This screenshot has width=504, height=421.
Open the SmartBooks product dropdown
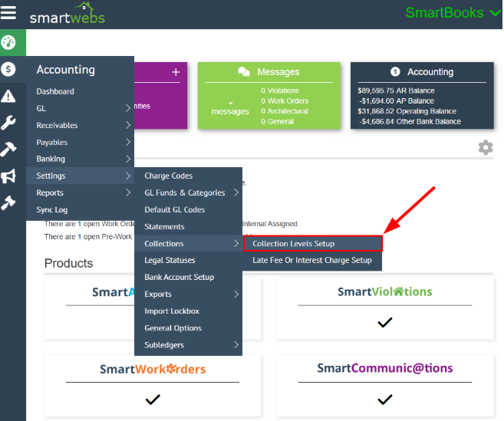pos(453,13)
